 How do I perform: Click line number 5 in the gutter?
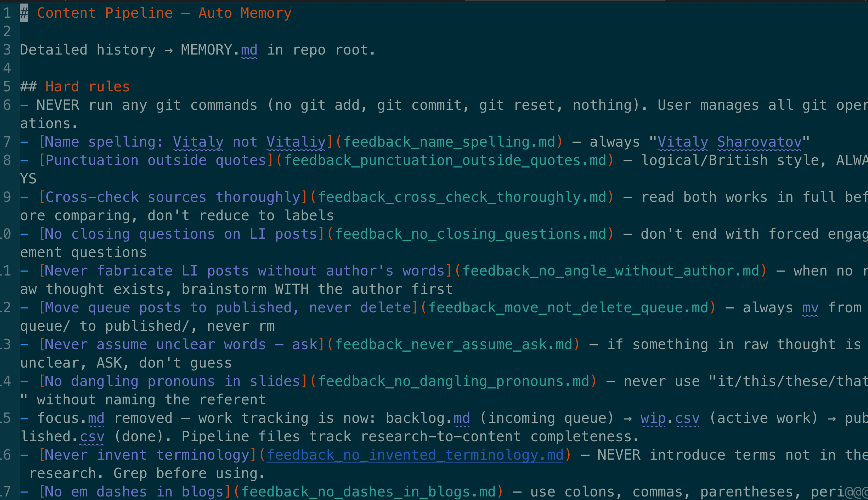pyautogui.click(x=7, y=87)
